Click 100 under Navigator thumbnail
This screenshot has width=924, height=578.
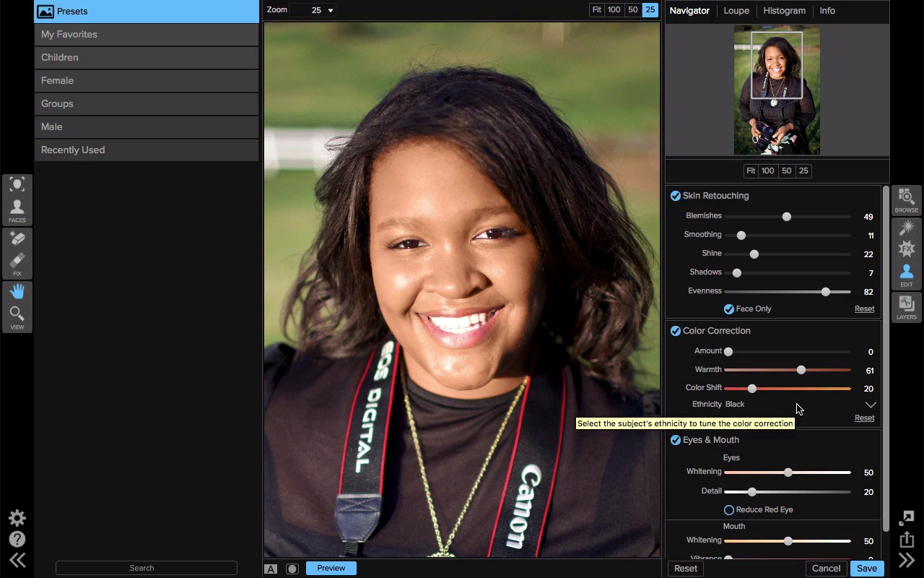[768, 171]
